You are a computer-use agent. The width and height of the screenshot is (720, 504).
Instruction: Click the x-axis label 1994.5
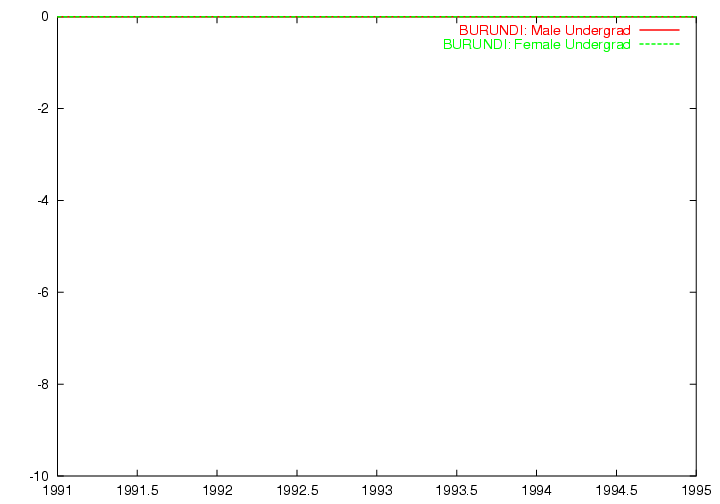(617, 490)
